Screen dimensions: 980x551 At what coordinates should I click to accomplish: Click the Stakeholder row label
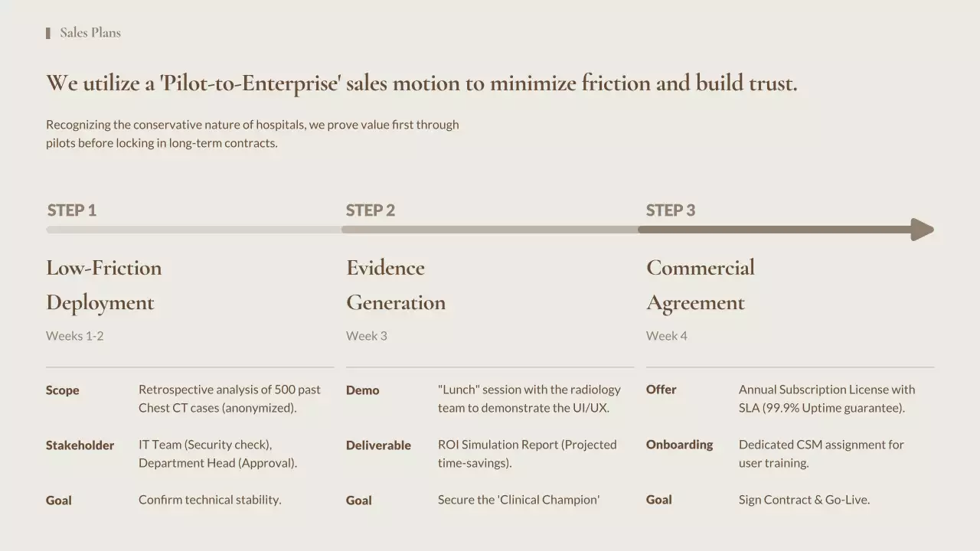80,445
